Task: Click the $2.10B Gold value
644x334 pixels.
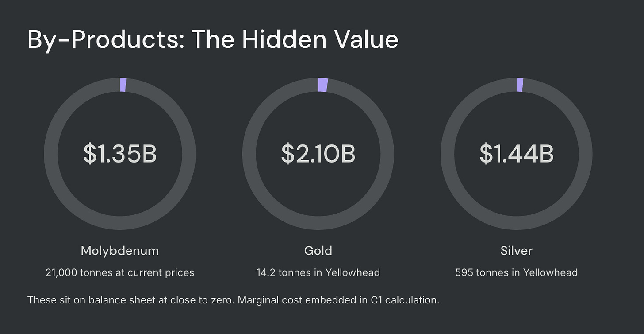Action: [x=318, y=153]
